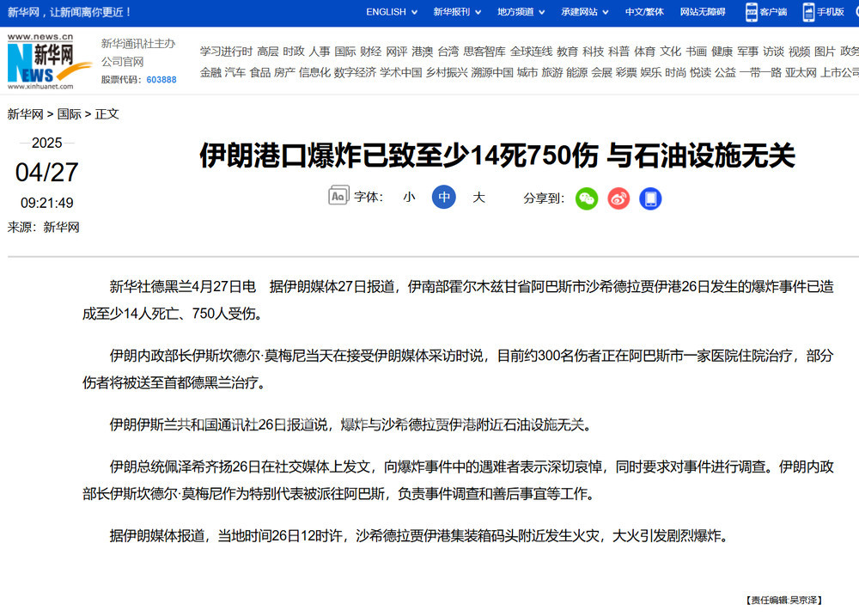Image resolution: width=859 pixels, height=616 pixels.
Task: Click the font size Aa icon
Action: (x=338, y=197)
